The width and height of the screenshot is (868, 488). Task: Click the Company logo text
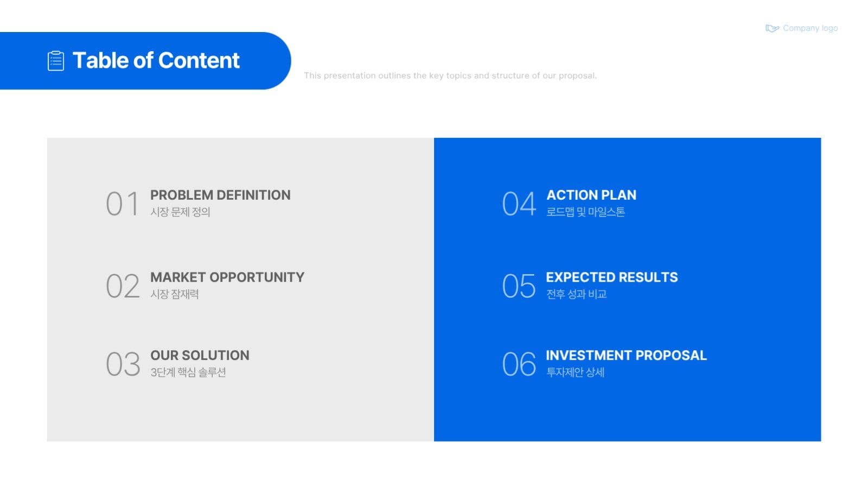[810, 28]
